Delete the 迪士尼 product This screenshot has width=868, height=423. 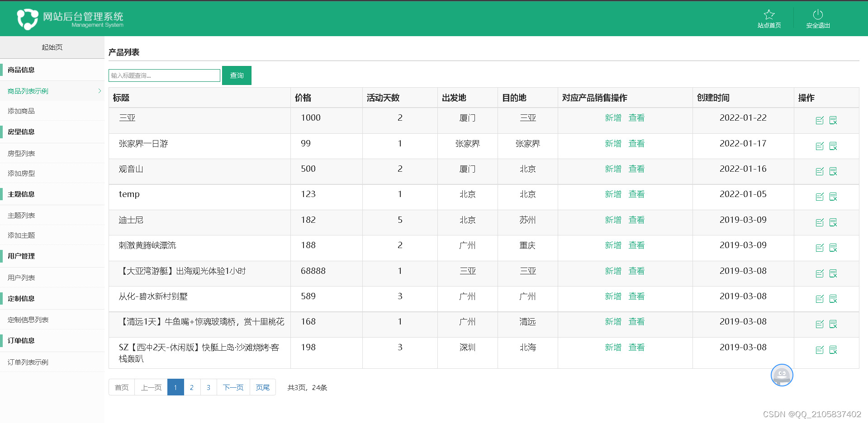coord(833,222)
